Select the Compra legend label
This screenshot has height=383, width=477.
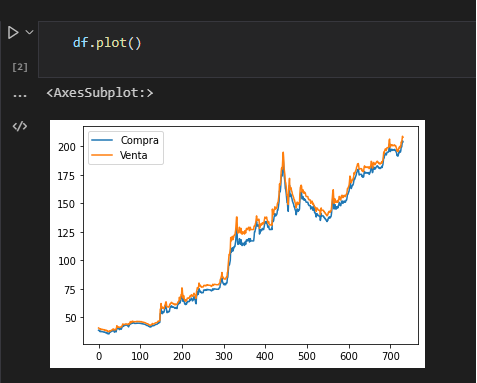pos(140,140)
